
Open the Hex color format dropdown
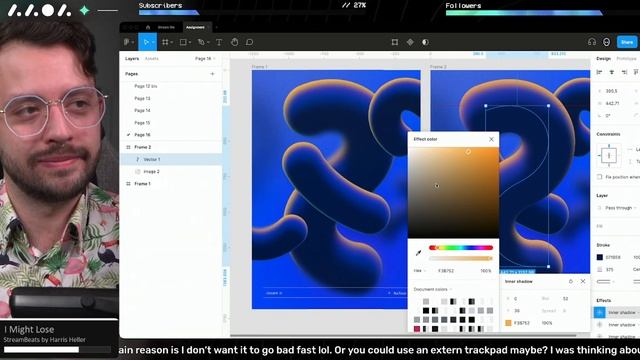(419, 271)
